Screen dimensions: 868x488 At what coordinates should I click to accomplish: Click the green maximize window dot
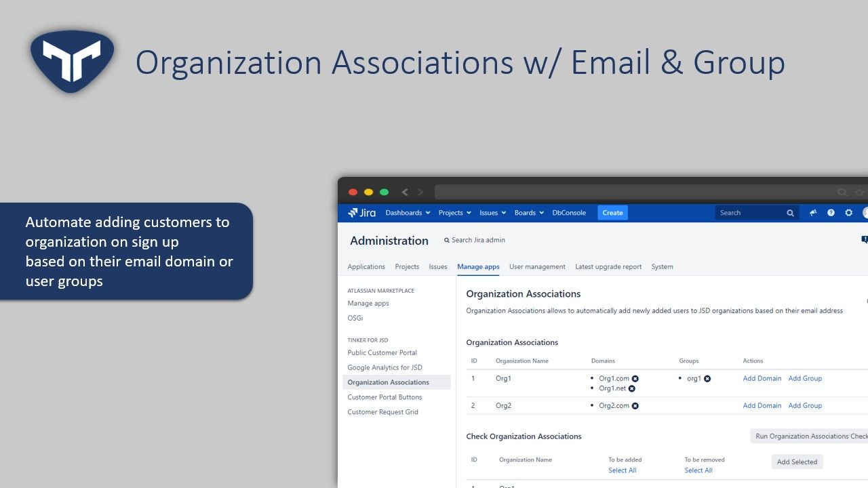coord(384,192)
